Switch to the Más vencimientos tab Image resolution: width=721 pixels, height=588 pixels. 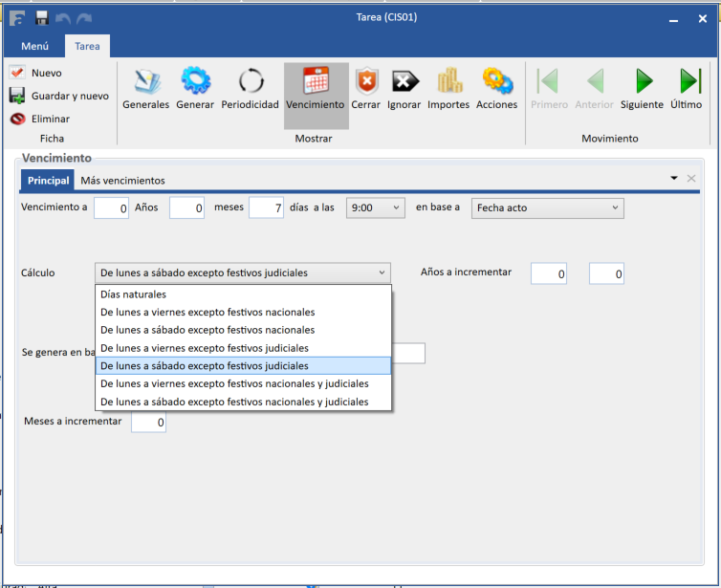122,180
